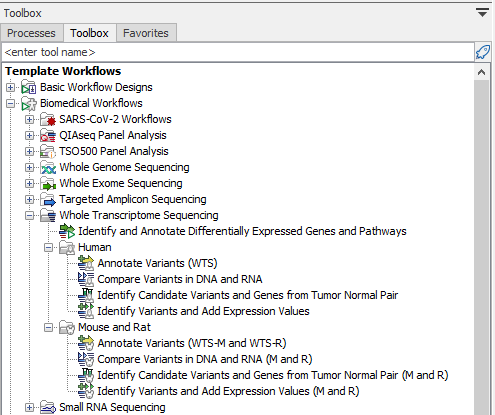Click the Compare Variants in DNA and RNA icon
Viewport: 495px width, 415px height.
pyautogui.click(x=86, y=279)
